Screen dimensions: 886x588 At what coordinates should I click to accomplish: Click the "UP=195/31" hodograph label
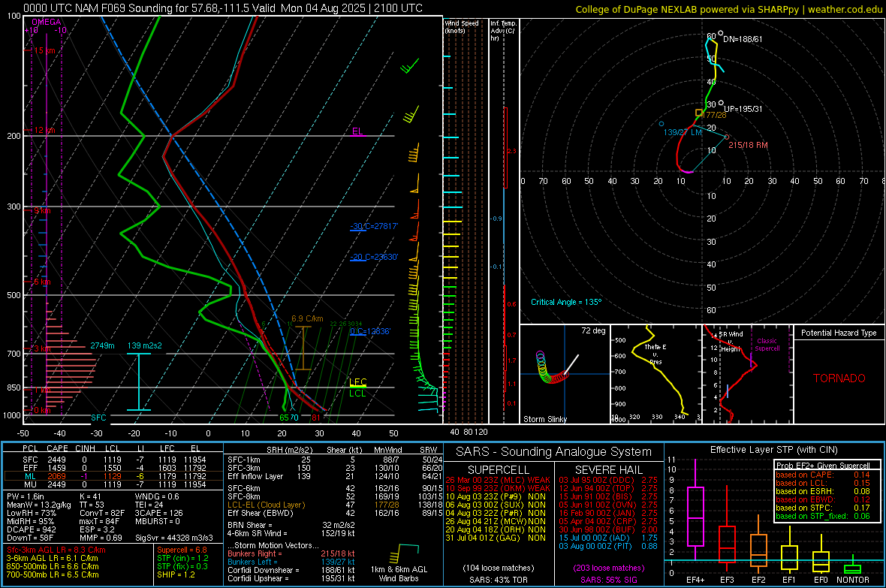[743, 109]
